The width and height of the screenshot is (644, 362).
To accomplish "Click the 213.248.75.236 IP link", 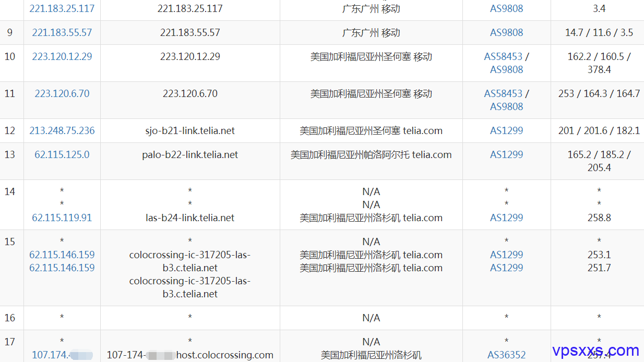I will point(62,130).
